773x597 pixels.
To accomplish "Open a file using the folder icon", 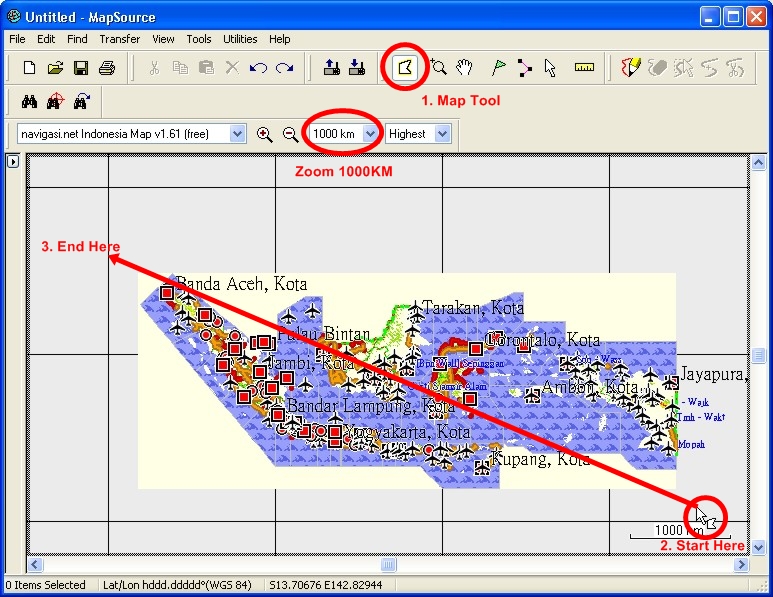I will click(x=55, y=68).
